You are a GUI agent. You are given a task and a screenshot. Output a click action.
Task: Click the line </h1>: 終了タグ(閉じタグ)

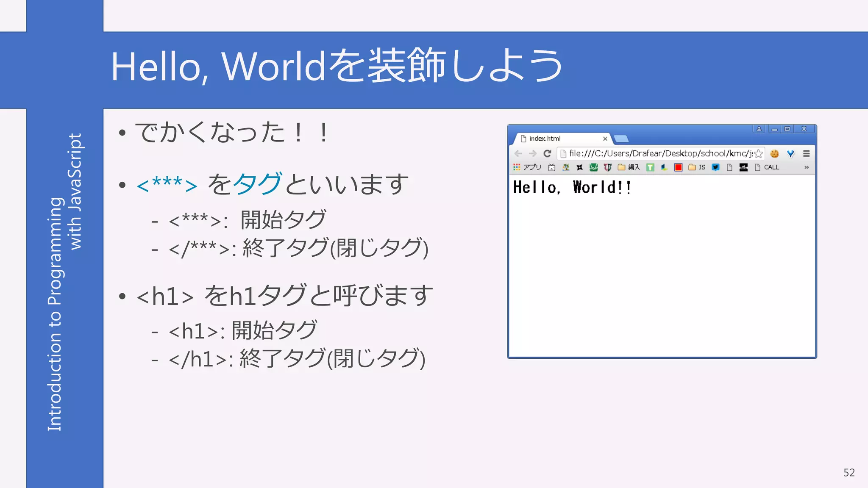297,359
